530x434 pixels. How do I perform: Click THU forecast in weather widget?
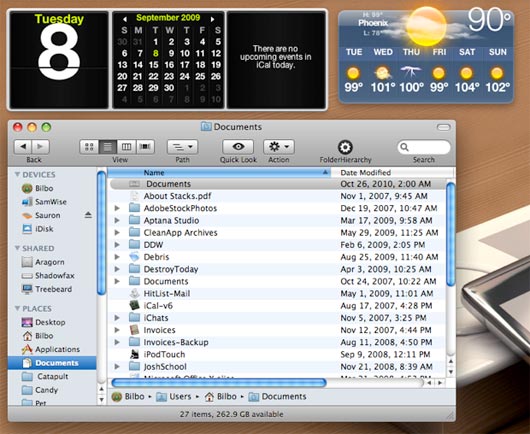pos(411,72)
